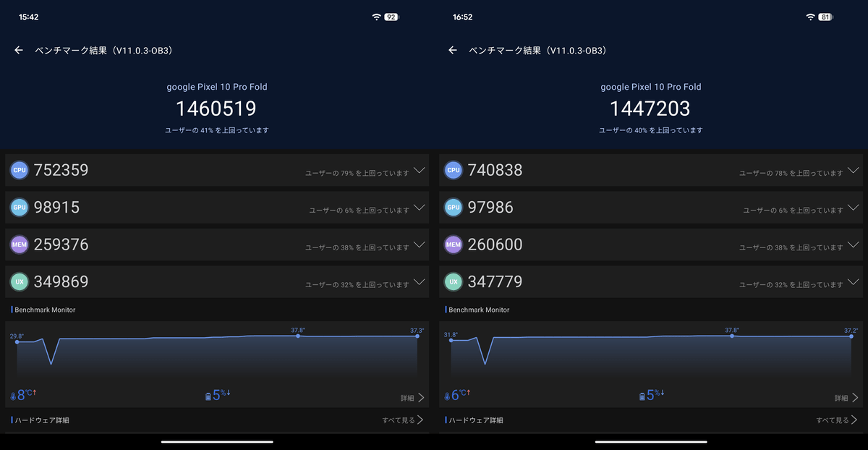Tap the total score 1447203

(x=650, y=109)
